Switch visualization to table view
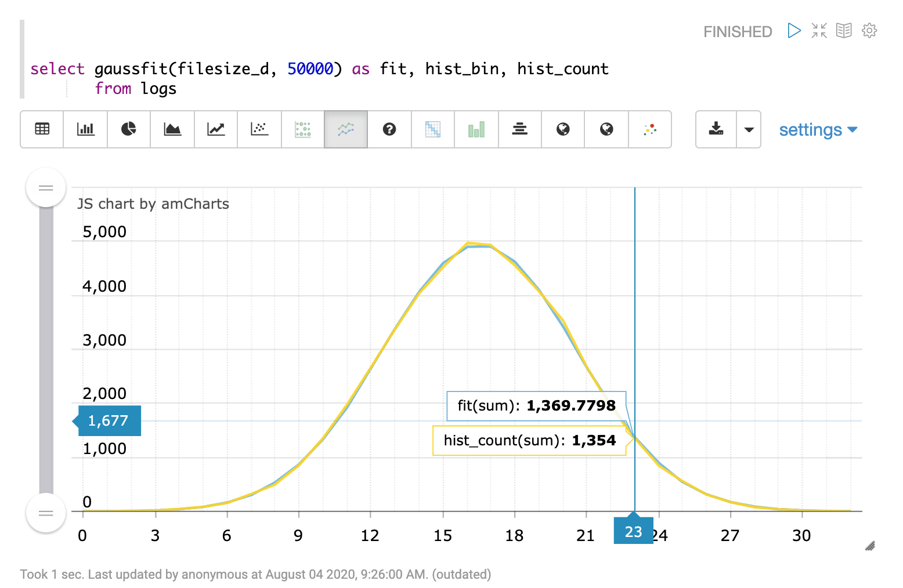This screenshot has height=588, width=903. [41, 129]
